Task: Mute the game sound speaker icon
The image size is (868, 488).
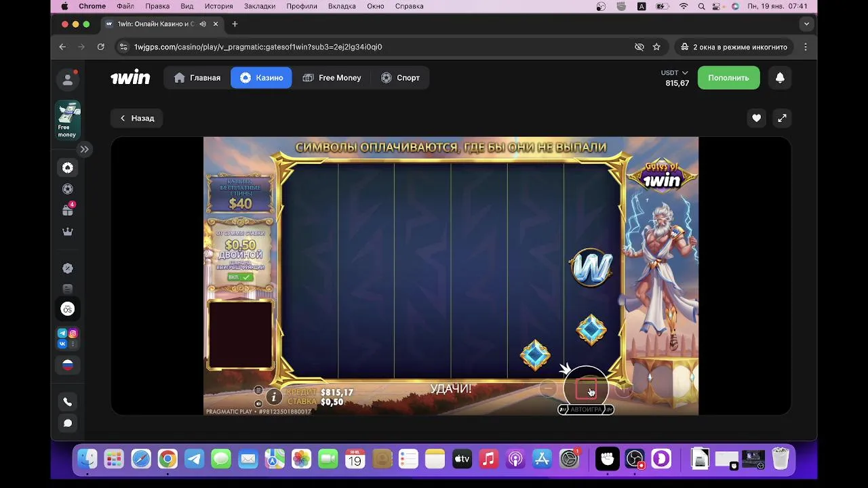Action: pos(258,403)
